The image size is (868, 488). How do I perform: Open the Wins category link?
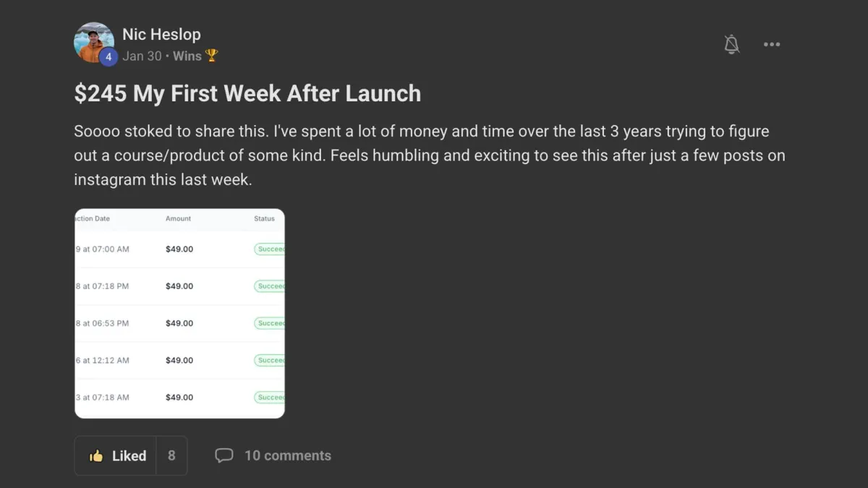pyautogui.click(x=187, y=56)
